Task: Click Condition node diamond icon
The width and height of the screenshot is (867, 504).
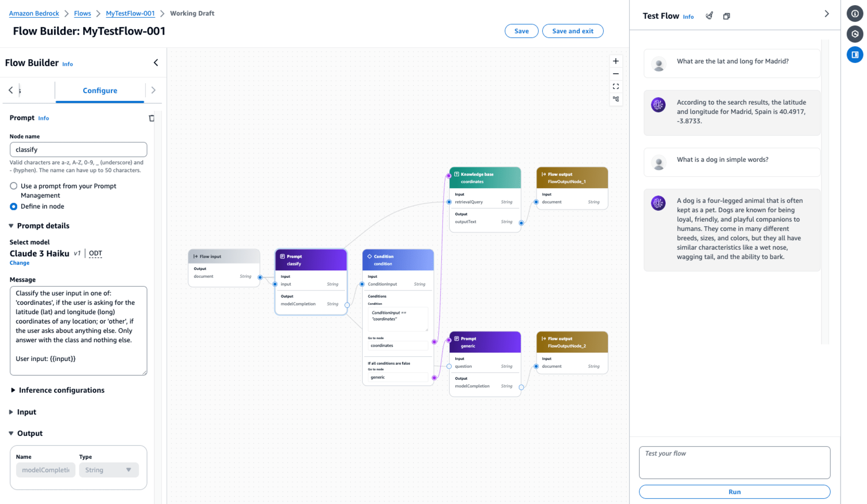Action: pos(370,257)
